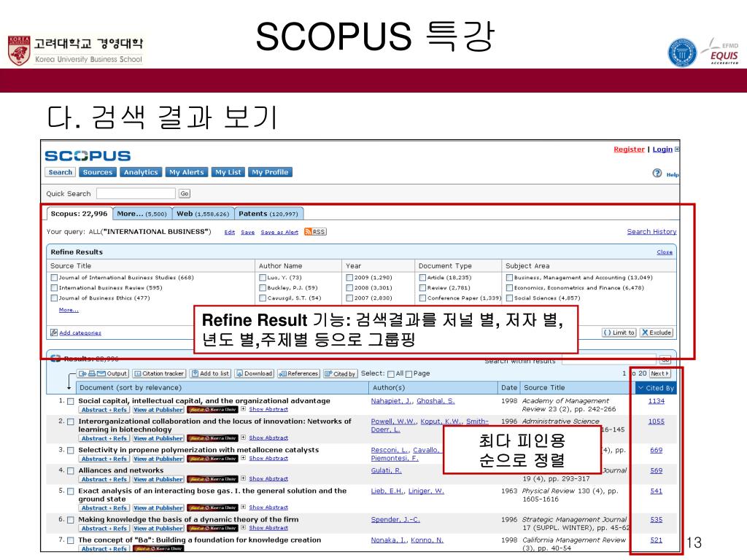747x560 pixels.
Task: Click the Scopus logo
Action: pos(88,156)
